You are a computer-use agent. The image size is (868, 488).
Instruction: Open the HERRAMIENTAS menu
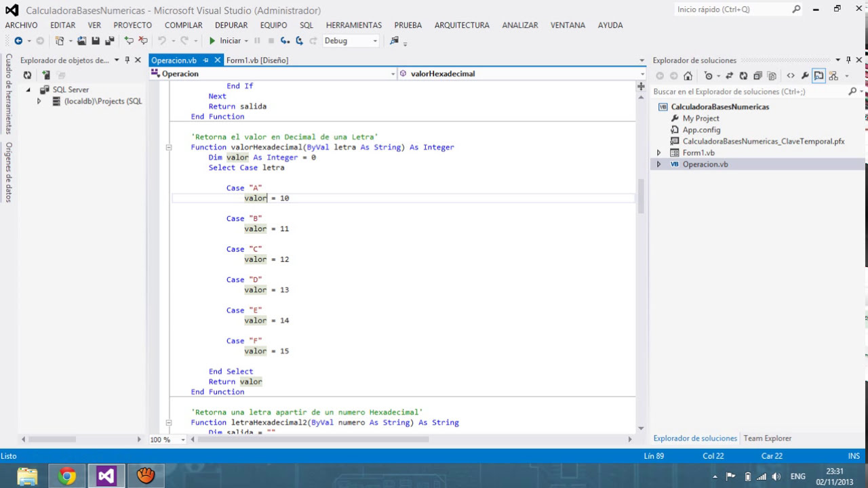(354, 25)
